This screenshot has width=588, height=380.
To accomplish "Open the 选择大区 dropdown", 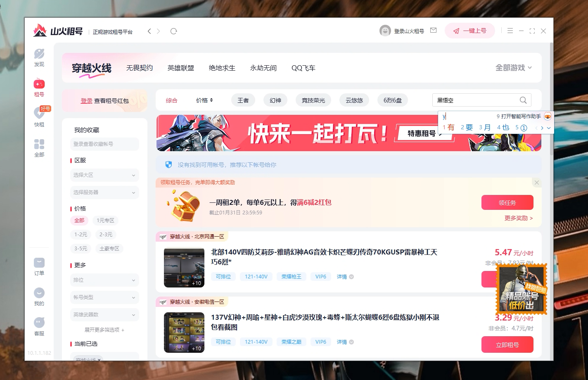I will tap(104, 175).
